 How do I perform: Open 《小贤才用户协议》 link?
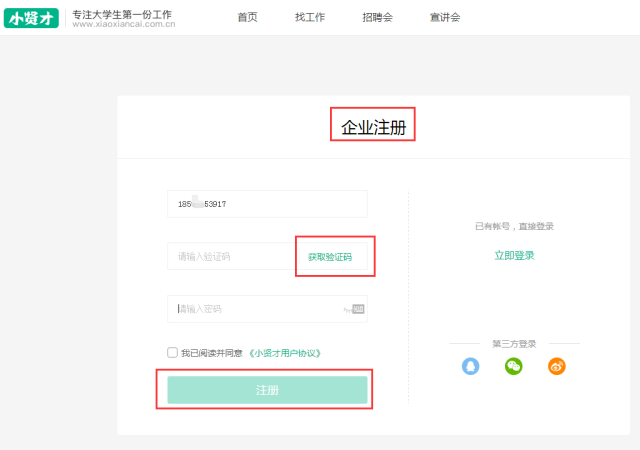[285, 353]
